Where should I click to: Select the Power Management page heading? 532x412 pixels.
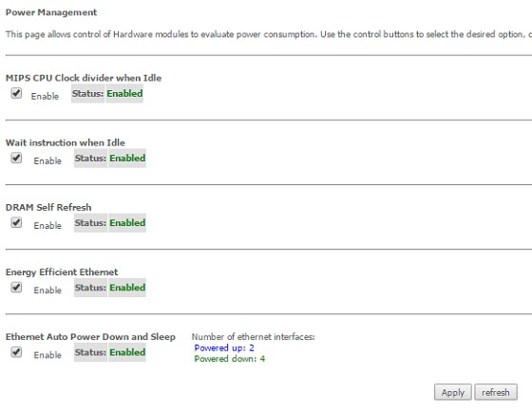coord(51,12)
